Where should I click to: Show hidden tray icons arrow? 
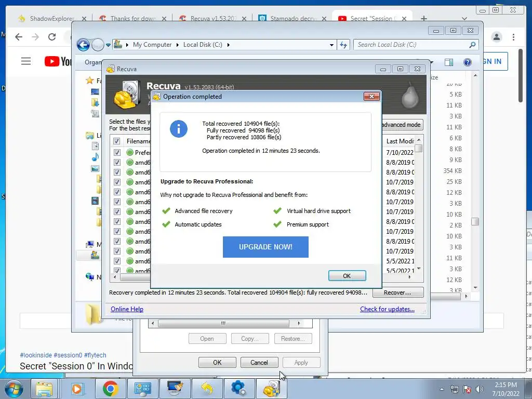pos(442,389)
